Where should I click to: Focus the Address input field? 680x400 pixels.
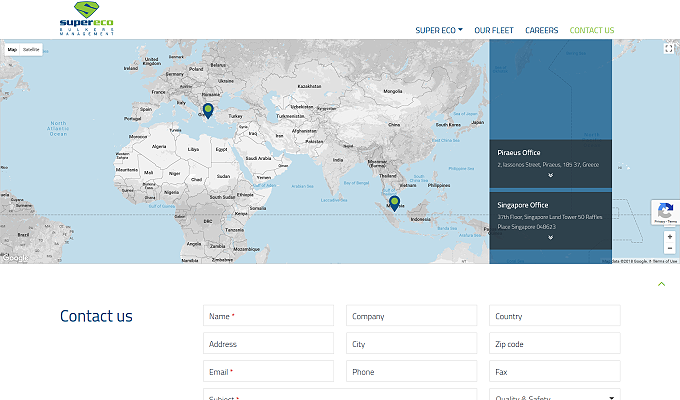[268, 343]
